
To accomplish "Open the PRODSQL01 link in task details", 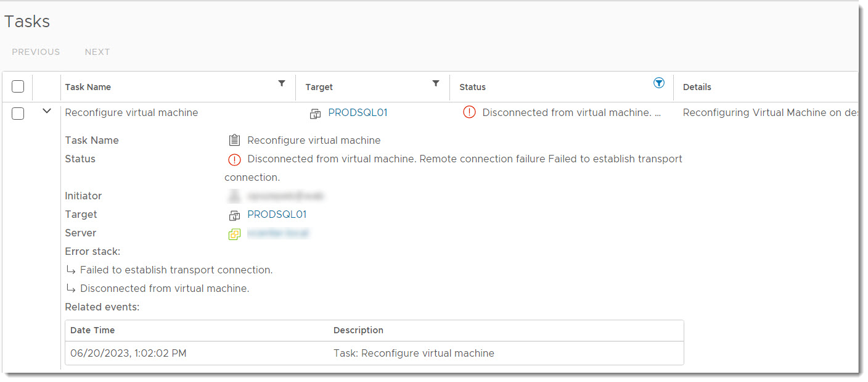I will 277,214.
